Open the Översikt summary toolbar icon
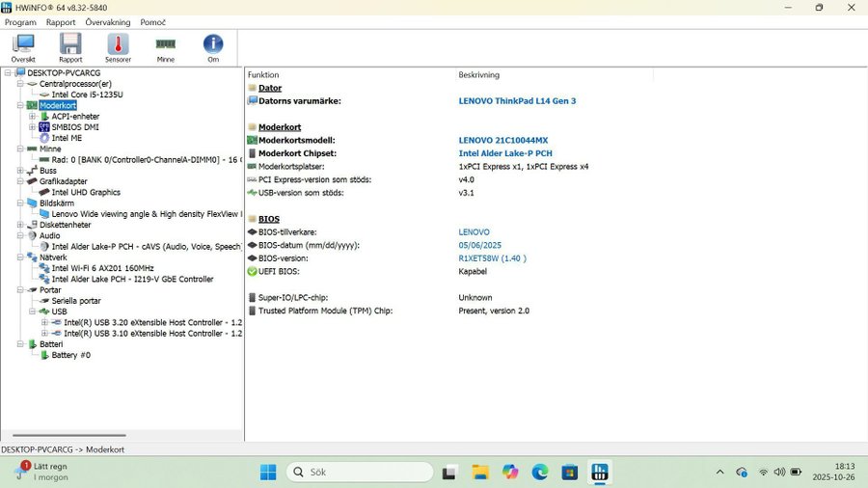The width and height of the screenshot is (868, 488). [23, 47]
